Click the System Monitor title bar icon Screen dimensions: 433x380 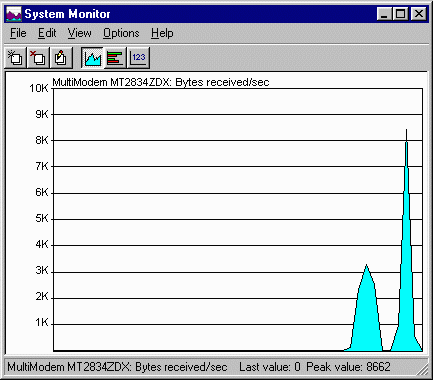click(x=14, y=14)
